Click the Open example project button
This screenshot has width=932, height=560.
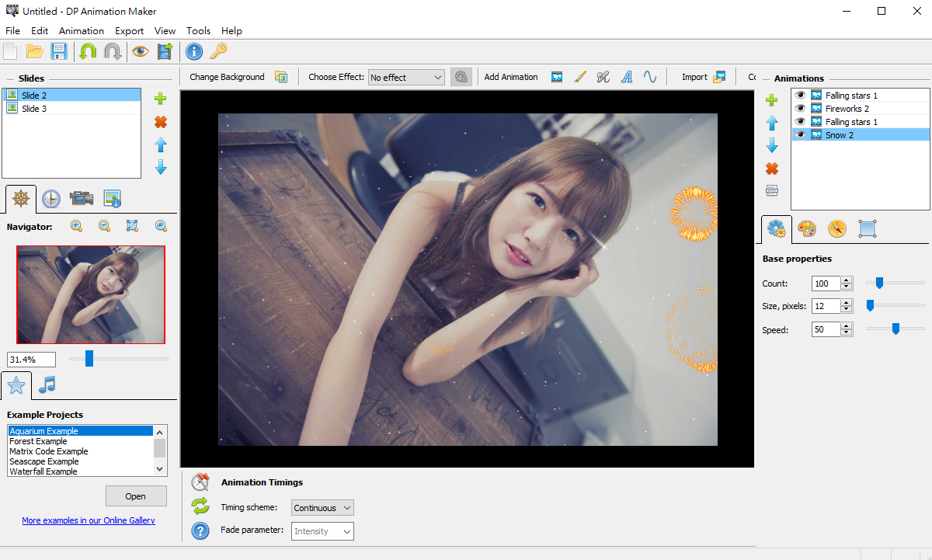tap(135, 496)
